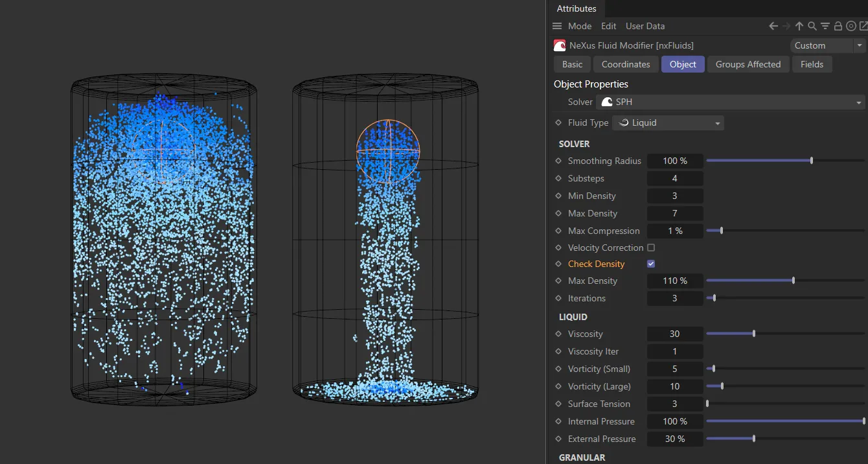
Task: Click the back navigation arrow icon
Action: pyautogui.click(x=773, y=26)
